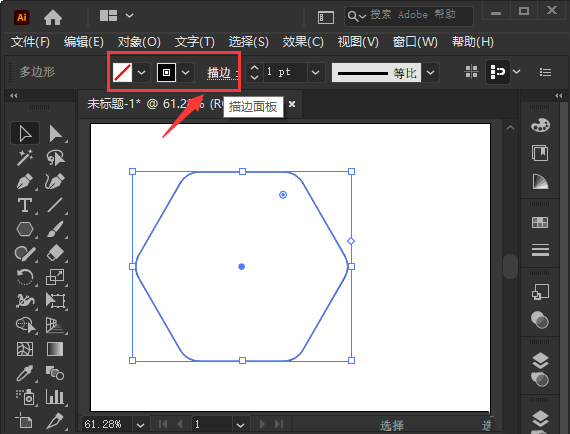Click the fill color swatch showing none

click(123, 72)
